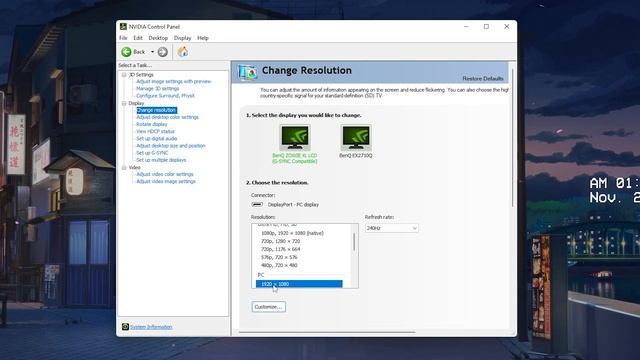
Task: Select 1080p, 1920 × 1080 (native) resolution
Action: pyautogui.click(x=292, y=233)
